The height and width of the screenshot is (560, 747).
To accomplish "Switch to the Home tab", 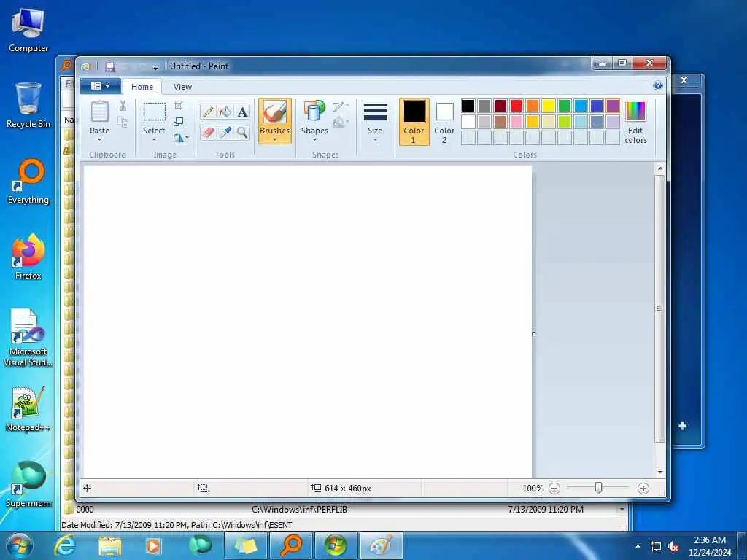I will click(142, 87).
